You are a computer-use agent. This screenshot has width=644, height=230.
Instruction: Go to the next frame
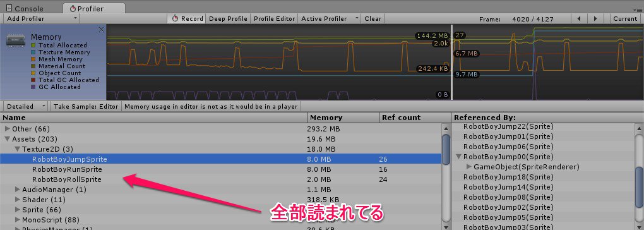(x=595, y=18)
